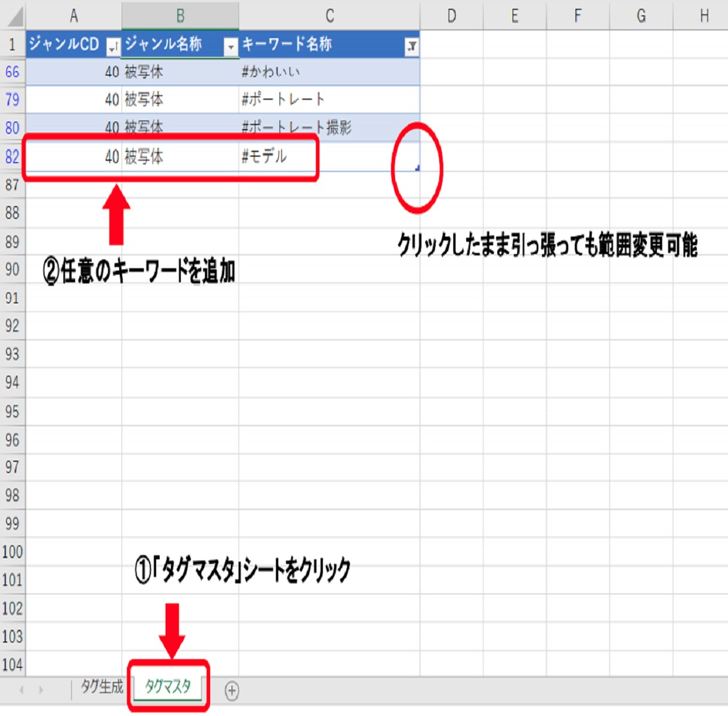Click the 40 value in row 82
The width and height of the screenshot is (728, 716).
pos(73,156)
